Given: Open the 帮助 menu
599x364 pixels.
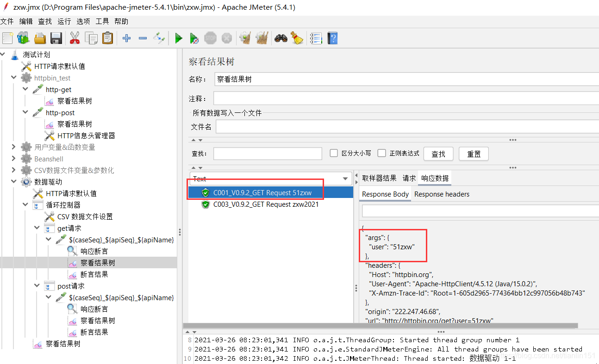Looking at the screenshot, I should [x=121, y=21].
